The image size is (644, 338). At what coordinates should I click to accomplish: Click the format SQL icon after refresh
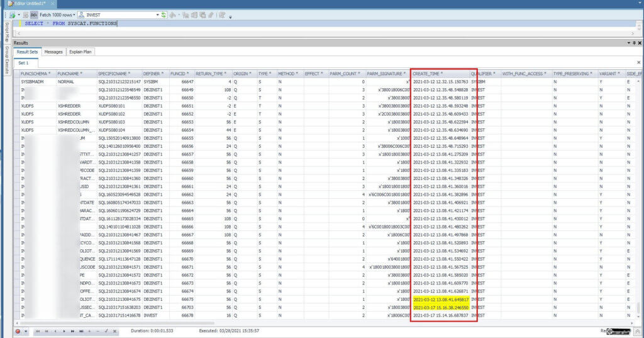pyautogui.click(x=172, y=15)
